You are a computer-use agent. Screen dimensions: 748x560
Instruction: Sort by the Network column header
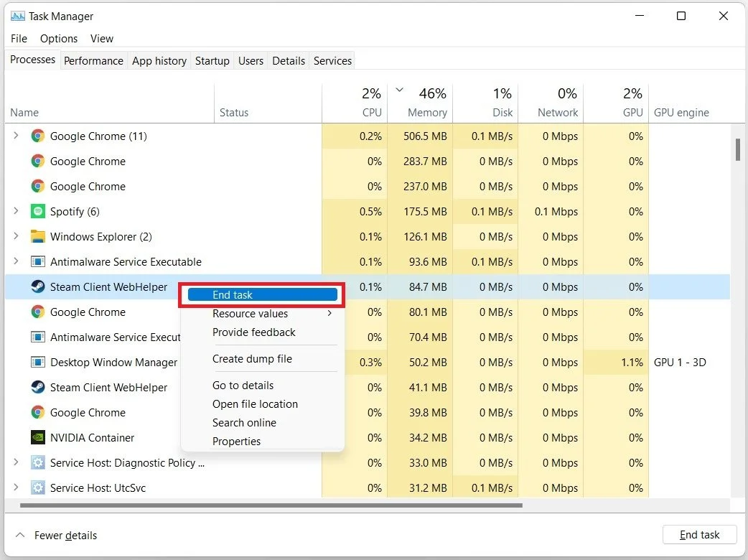point(551,103)
